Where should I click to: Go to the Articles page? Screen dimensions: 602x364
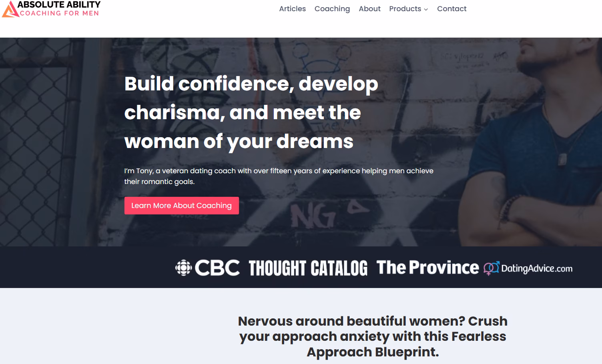[292, 9]
